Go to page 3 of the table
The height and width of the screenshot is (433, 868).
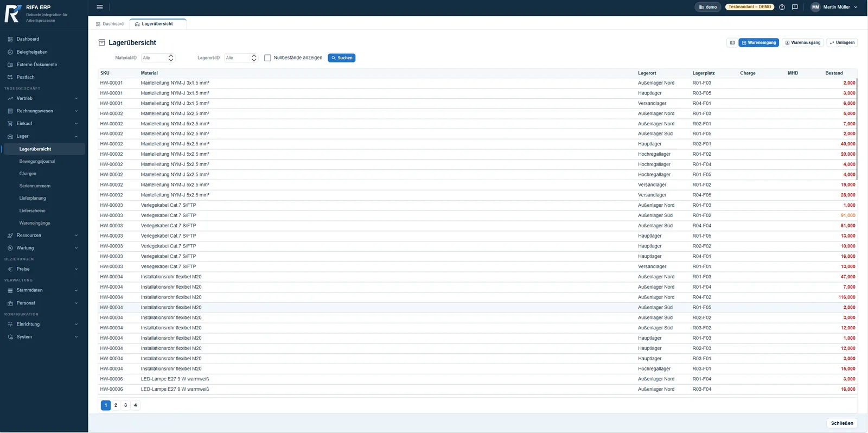[125, 405]
